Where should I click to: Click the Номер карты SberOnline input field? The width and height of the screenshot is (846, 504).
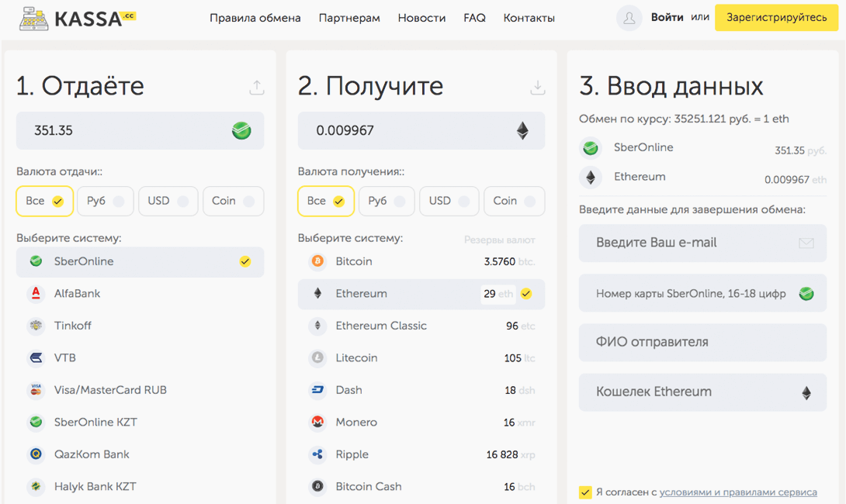point(702,293)
